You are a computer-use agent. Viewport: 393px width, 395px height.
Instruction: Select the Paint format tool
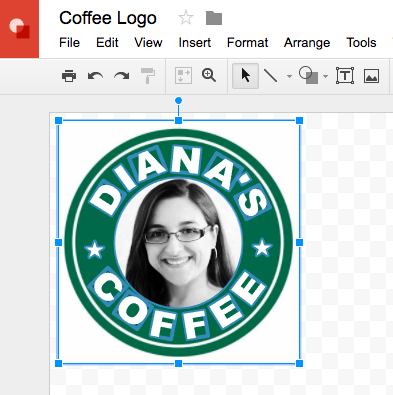[148, 76]
